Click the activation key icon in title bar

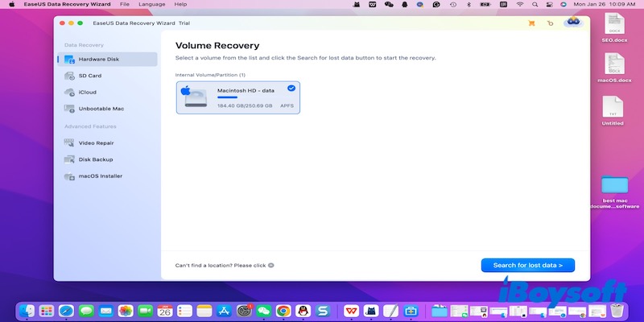551,23
